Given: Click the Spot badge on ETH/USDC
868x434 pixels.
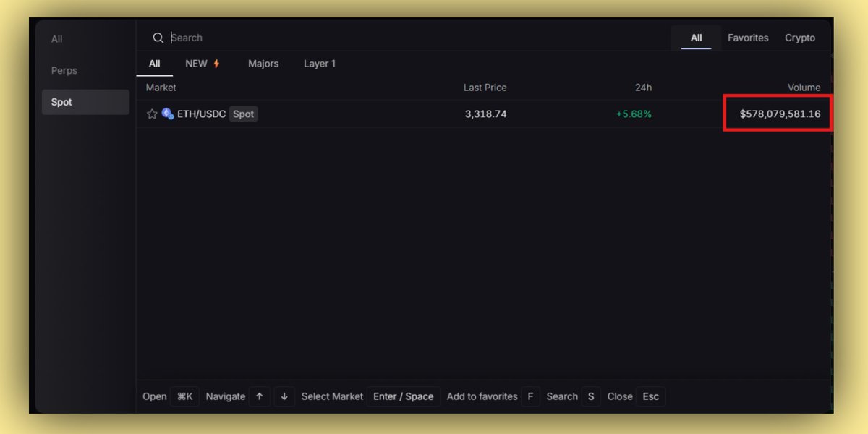Looking at the screenshot, I should [x=244, y=114].
